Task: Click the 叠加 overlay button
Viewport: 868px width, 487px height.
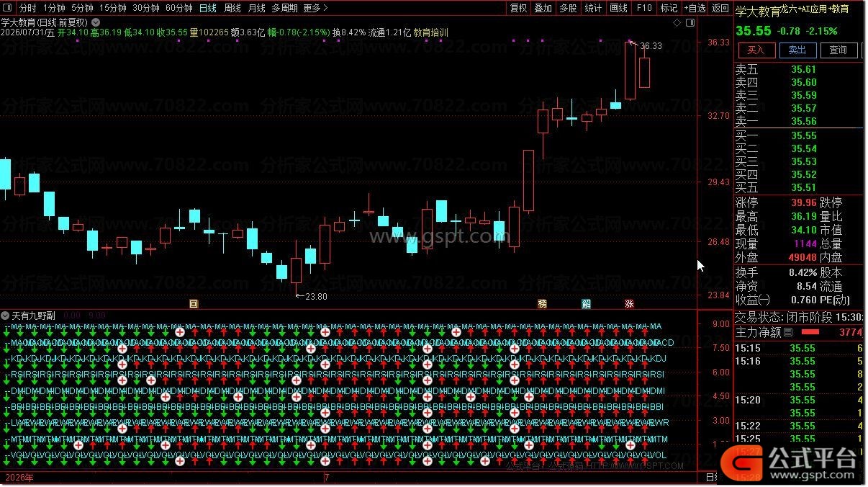Action: pyautogui.click(x=543, y=8)
